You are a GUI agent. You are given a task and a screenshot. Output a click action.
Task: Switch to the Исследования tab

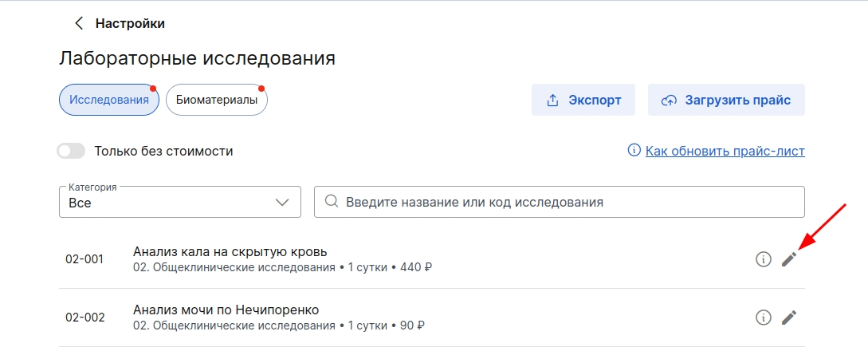[109, 100]
